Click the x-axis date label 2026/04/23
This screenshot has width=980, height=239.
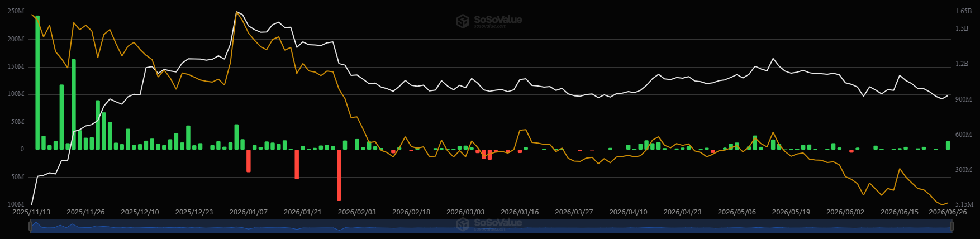tap(682, 212)
